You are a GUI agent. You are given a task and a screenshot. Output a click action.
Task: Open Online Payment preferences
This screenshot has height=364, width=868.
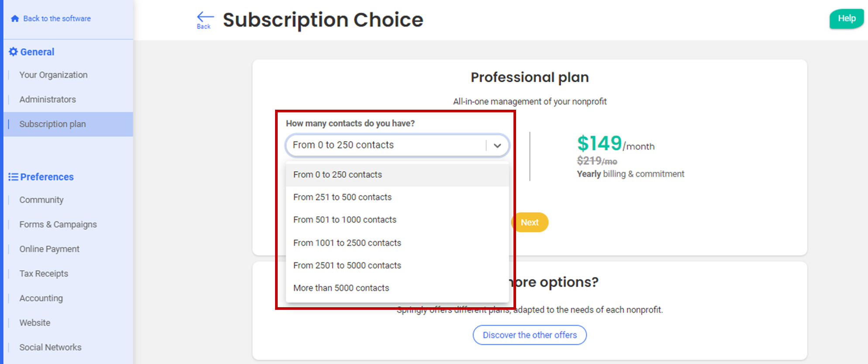click(49, 249)
